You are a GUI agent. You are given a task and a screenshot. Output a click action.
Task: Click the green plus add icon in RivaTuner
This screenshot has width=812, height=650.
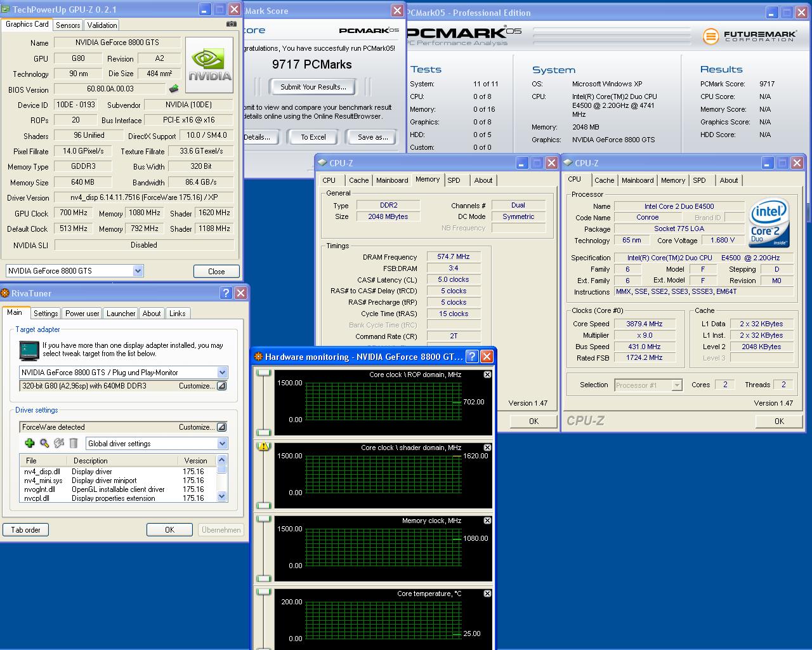[29, 443]
